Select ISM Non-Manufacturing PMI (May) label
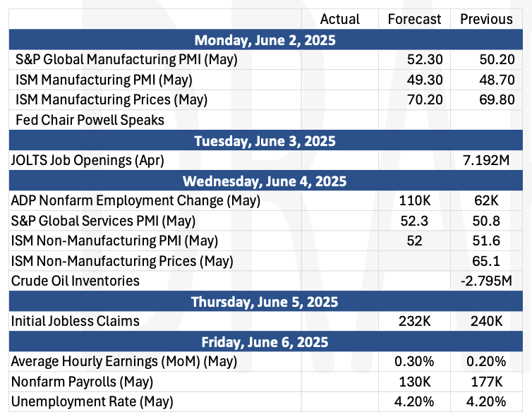The height and width of the screenshot is (419, 532). pyautogui.click(x=114, y=241)
